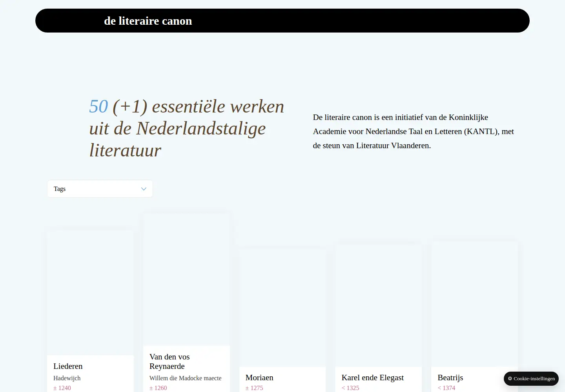The image size is (565, 392).
Task: Open the Tags filter dropdown
Action: click(100, 189)
